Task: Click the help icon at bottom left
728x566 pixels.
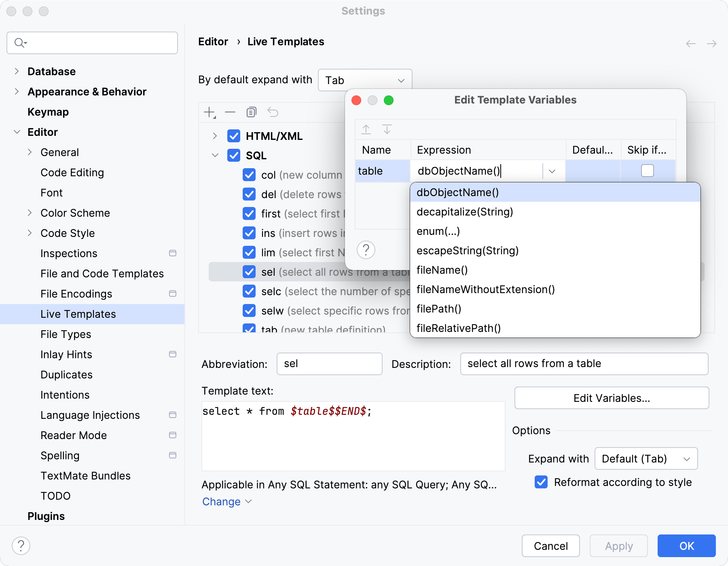Action: pyautogui.click(x=21, y=545)
